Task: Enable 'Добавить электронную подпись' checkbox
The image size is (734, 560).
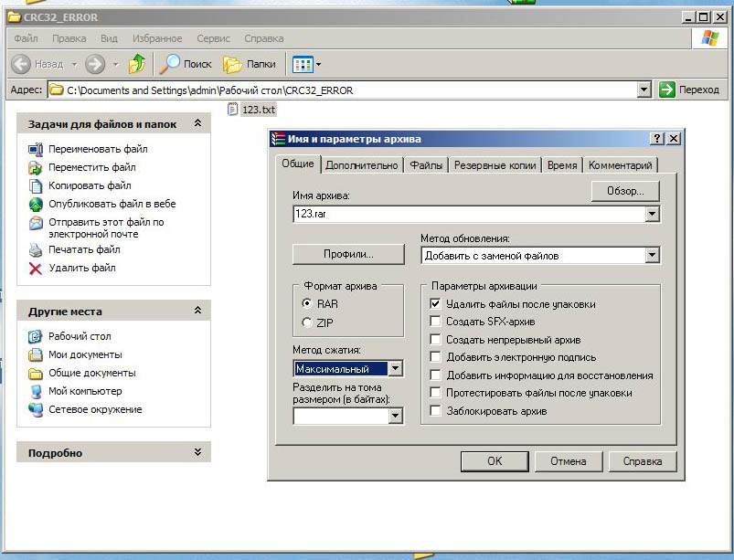Action: (x=435, y=357)
